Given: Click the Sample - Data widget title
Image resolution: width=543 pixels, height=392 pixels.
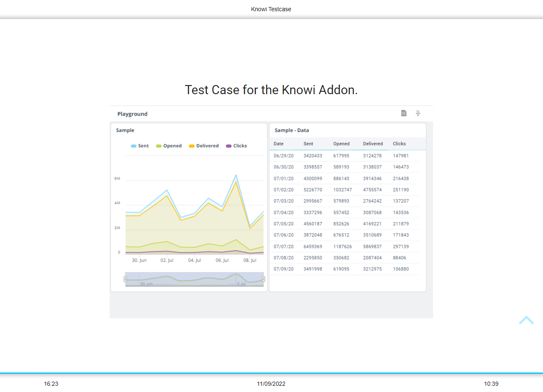Looking at the screenshot, I should pyautogui.click(x=292, y=130).
